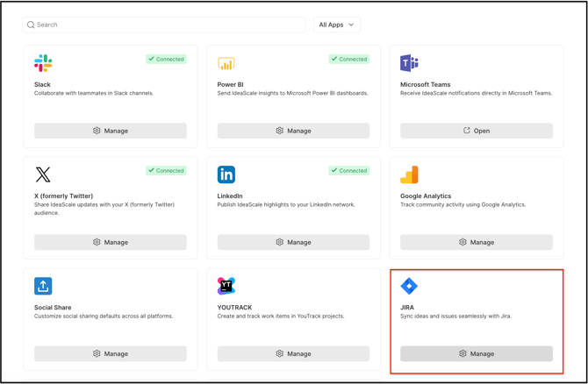Open the All Apps filter dropdown
Viewport: 588px width, 384px height.
[337, 25]
